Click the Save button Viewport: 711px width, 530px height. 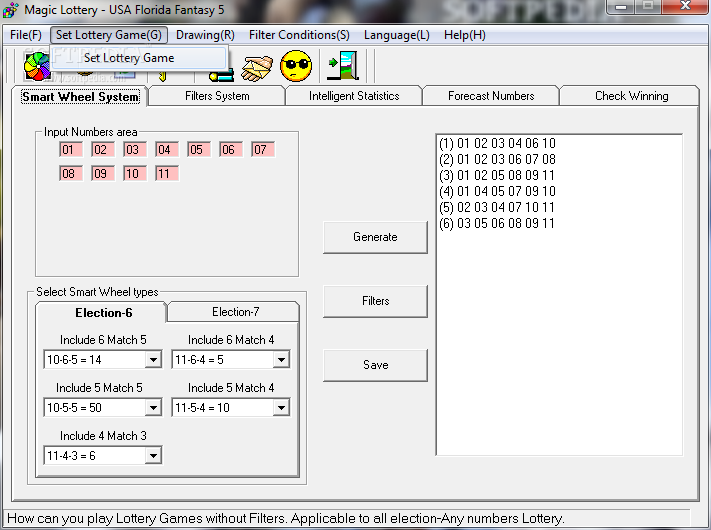375,365
